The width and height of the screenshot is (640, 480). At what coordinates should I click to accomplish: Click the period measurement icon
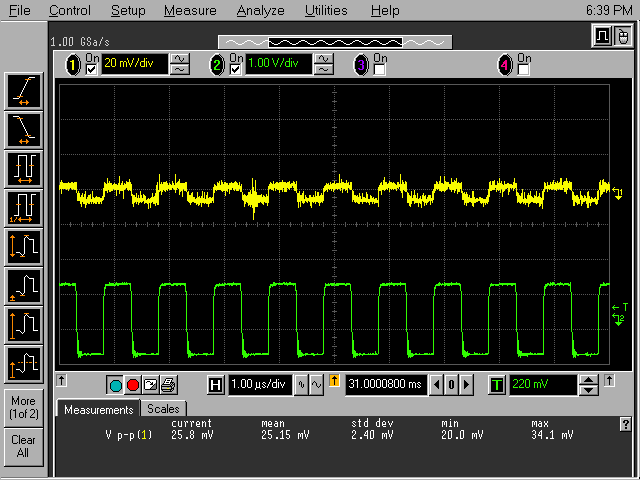23,168
